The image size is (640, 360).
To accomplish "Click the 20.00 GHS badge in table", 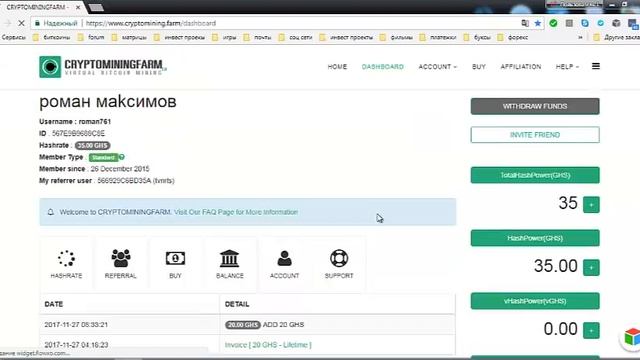I will tap(242, 324).
